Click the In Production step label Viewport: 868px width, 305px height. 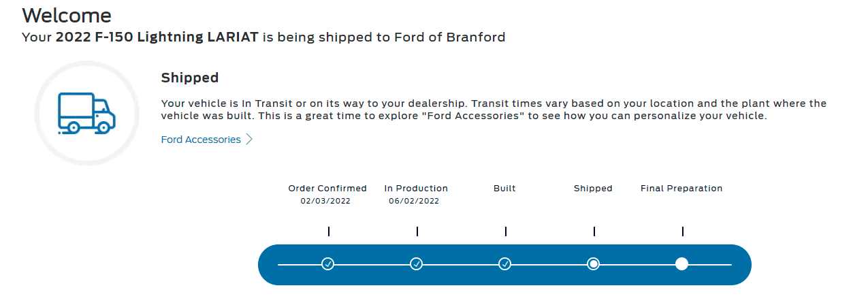coord(416,189)
